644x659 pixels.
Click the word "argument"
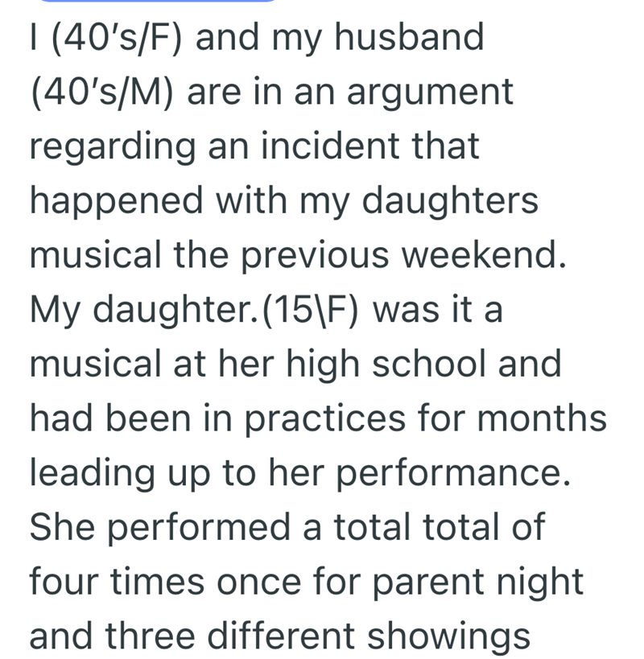[428, 94]
